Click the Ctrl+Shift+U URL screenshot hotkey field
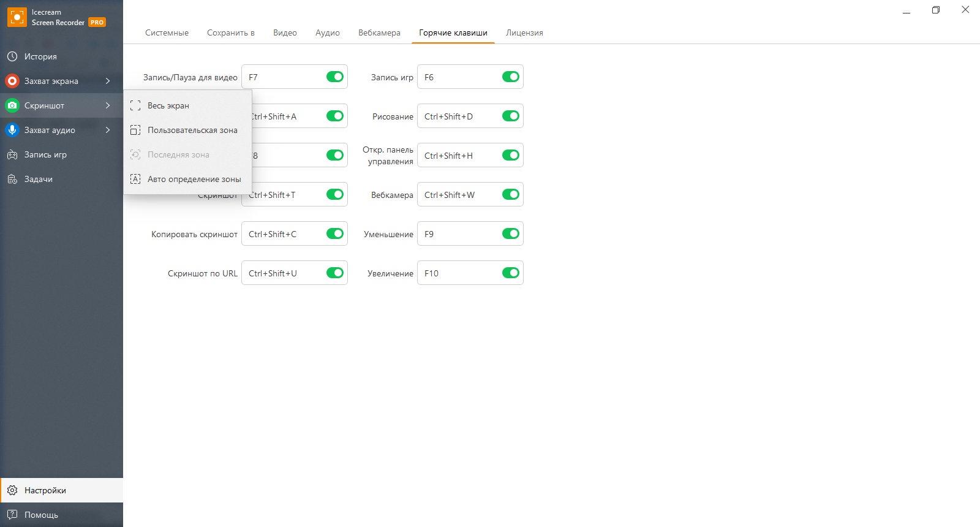The image size is (980, 527). click(295, 273)
